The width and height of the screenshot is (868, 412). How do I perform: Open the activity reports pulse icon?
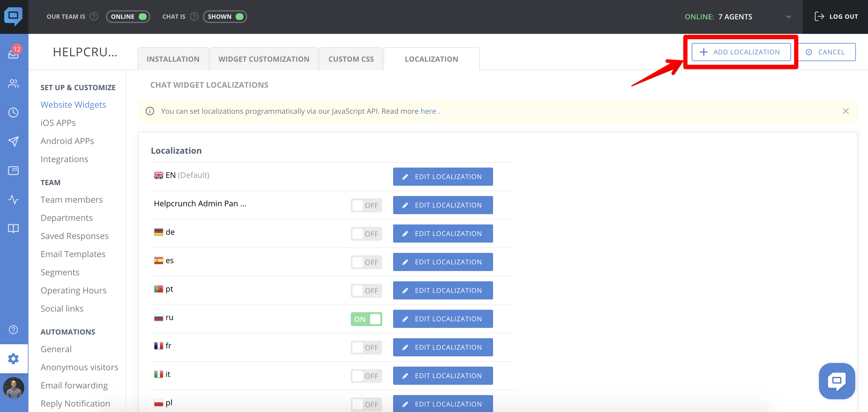tap(14, 200)
